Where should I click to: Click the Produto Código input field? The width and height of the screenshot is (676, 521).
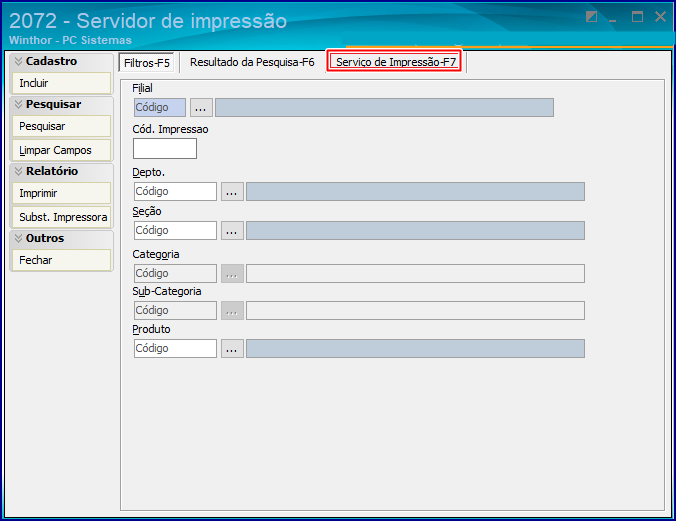click(175, 348)
